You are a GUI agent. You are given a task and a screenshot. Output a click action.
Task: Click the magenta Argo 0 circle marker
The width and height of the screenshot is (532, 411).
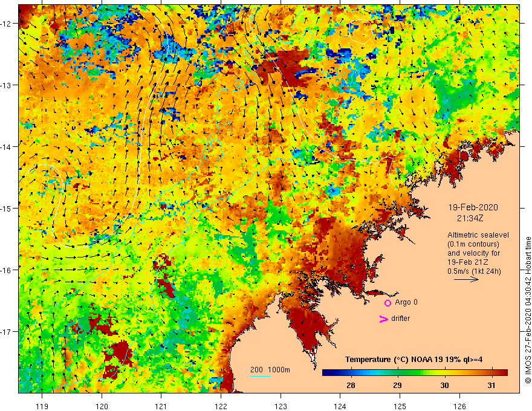tap(388, 303)
